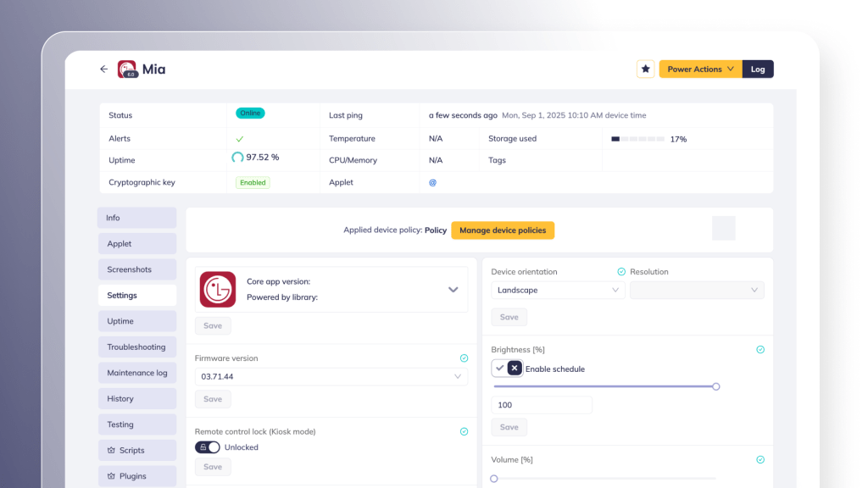Enable the brightness schedule checkmark option
The height and width of the screenshot is (488, 868).
click(x=500, y=369)
